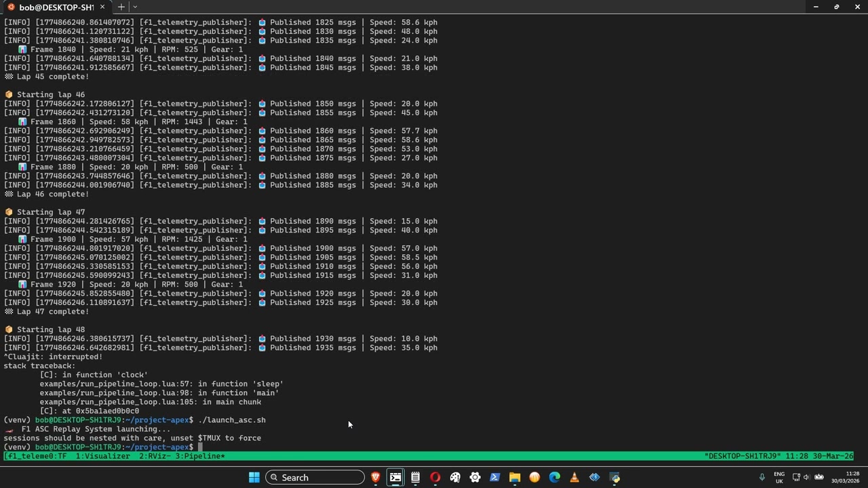Screen dimensions: 868x488
Task: Open ENG UK language switcher
Action: click(779, 477)
